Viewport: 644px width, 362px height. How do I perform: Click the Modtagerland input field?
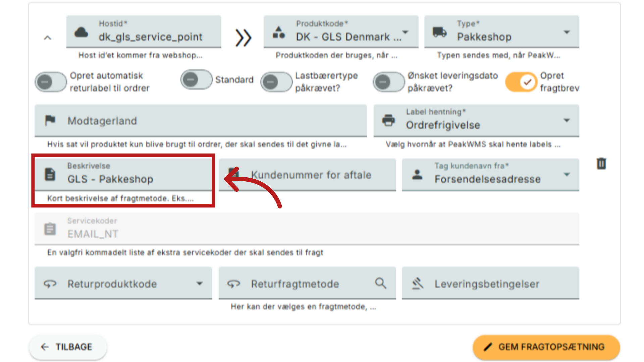coord(201,121)
